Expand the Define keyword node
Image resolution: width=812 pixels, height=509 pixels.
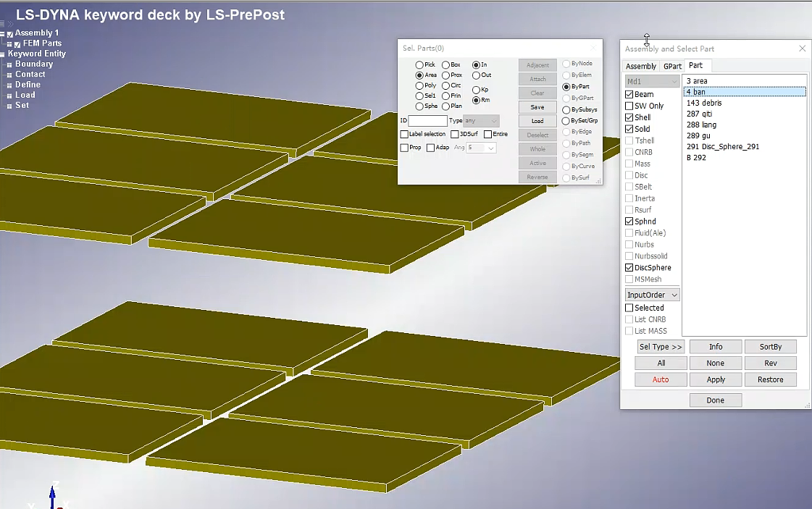[x=9, y=85]
